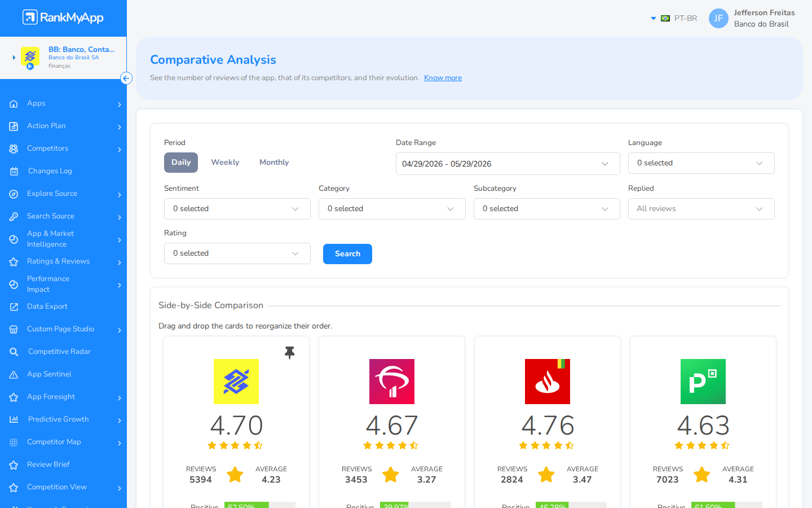Click the Search button
The height and width of the screenshot is (508, 812).
(x=347, y=254)
